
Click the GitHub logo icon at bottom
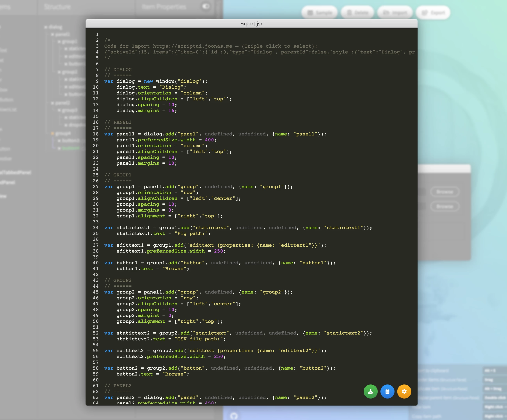coord(234,416)
